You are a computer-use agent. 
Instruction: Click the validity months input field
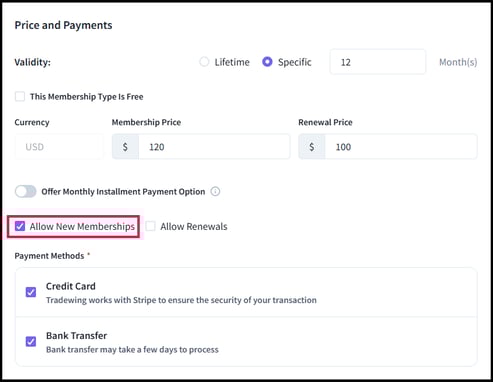pyautogui.click(x=378, y=62)
